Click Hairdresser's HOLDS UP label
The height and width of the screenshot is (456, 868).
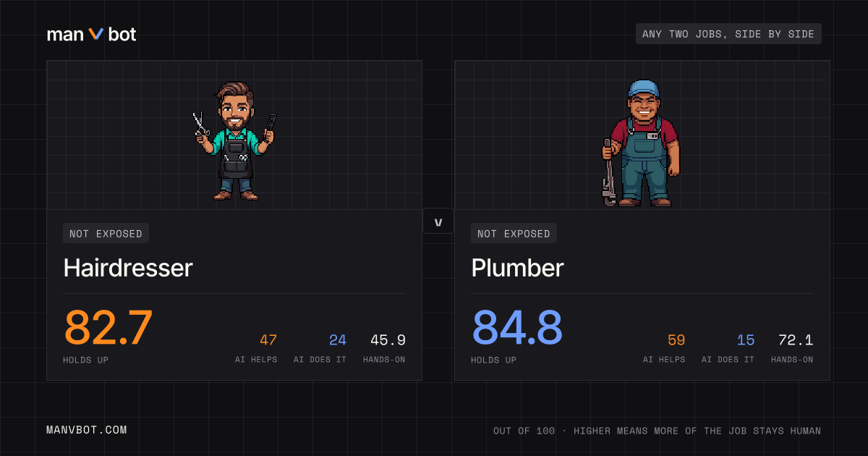87,360
